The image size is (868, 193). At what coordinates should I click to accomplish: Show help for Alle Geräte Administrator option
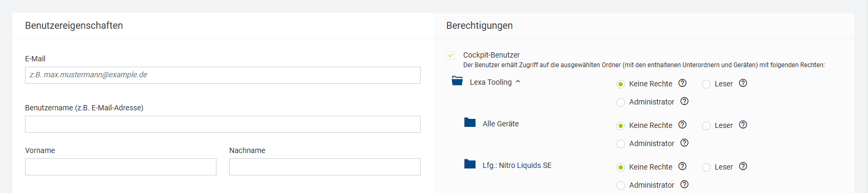tap(685, 143)
